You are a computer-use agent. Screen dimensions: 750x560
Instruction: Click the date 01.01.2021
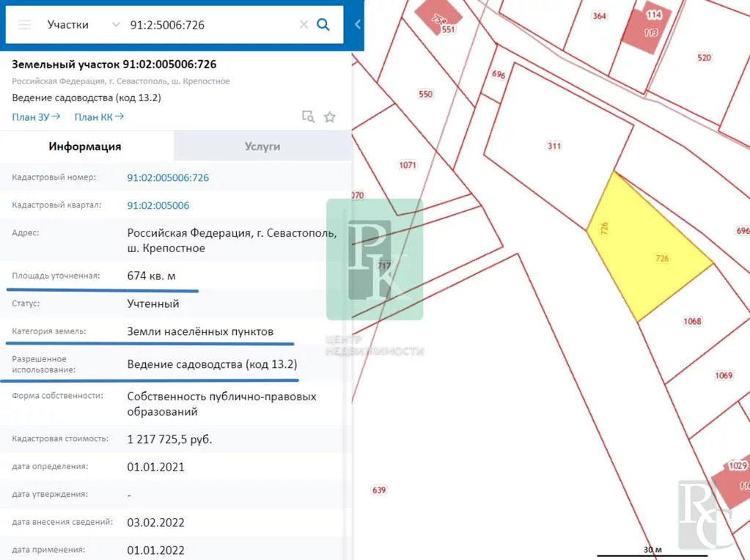[x=155, y=467]
